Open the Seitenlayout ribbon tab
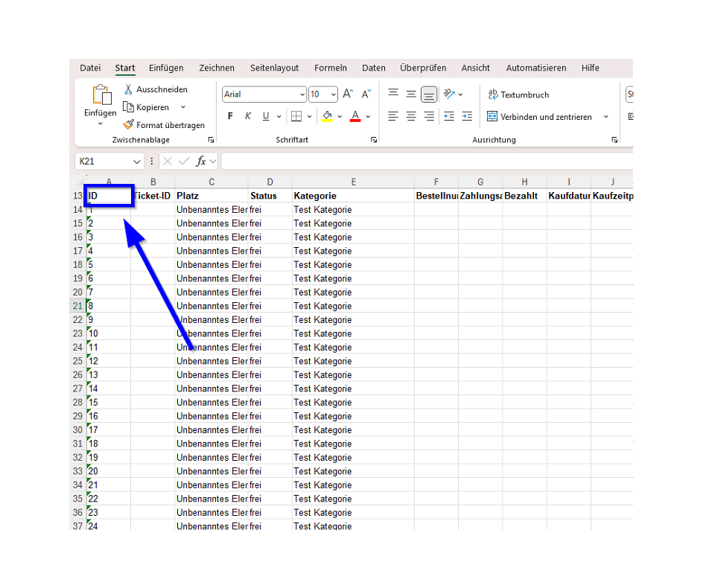The width and height of the screenshot is (703, 588). point(274,68)
